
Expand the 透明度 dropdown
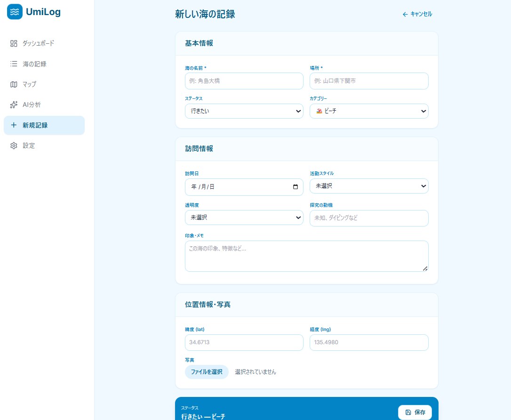coord(244,218)
